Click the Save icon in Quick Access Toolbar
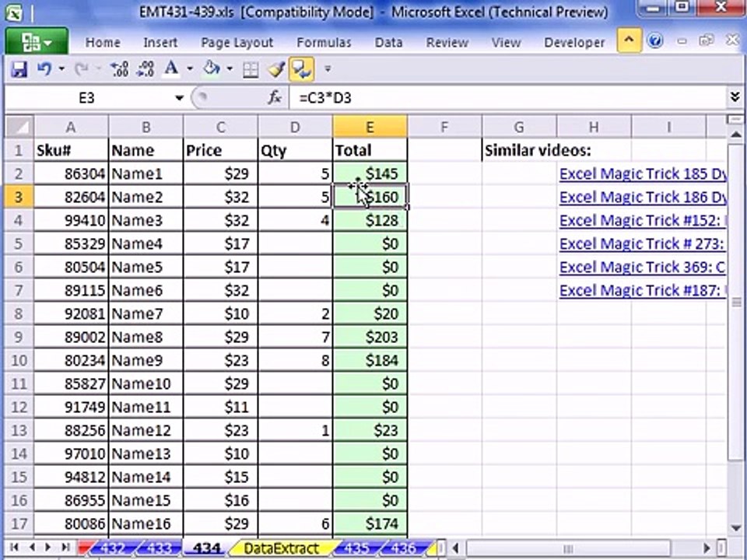 pos(19,69)
